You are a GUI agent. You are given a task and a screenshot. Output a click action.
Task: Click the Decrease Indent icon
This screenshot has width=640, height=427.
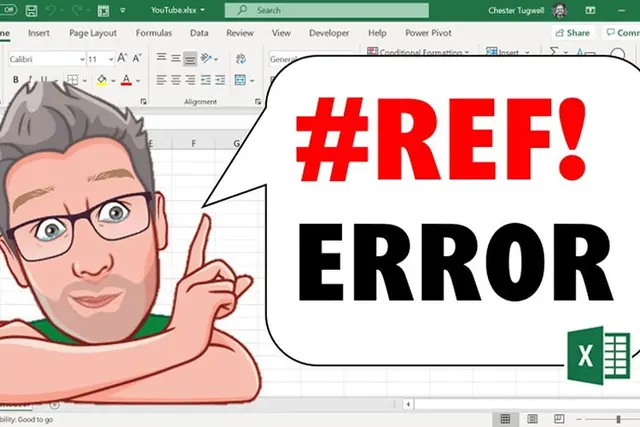(x=206, y=80)
